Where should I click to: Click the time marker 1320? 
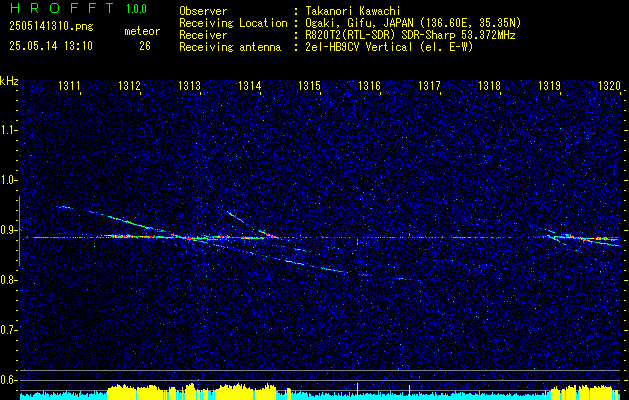tap(609, 86)
